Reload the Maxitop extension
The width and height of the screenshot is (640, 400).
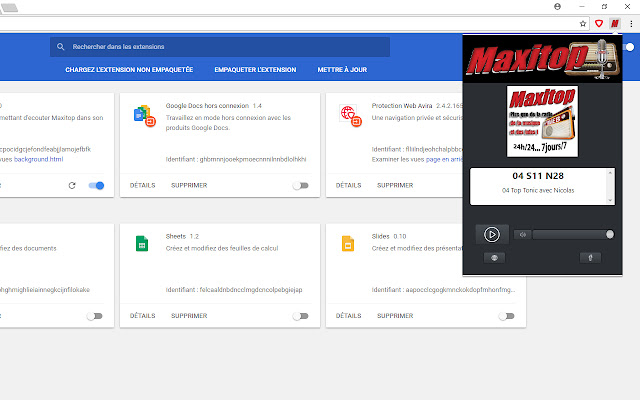click(72, 186)
